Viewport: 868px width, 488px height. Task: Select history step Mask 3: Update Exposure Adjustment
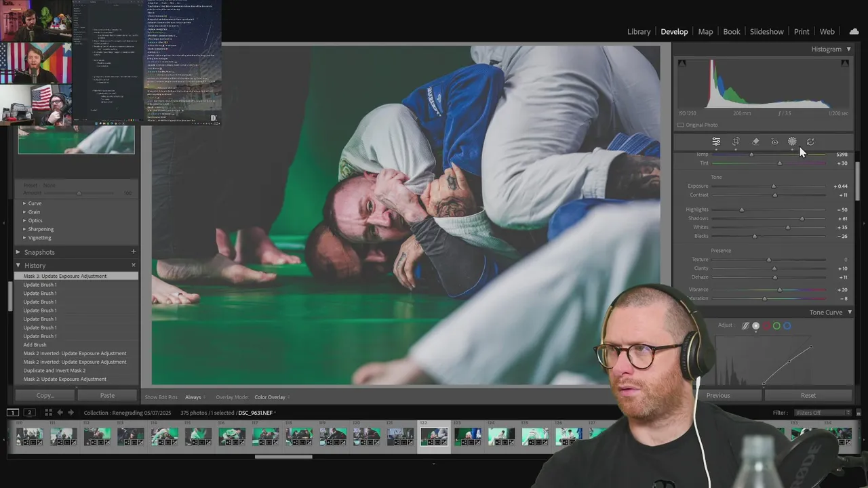76,277
